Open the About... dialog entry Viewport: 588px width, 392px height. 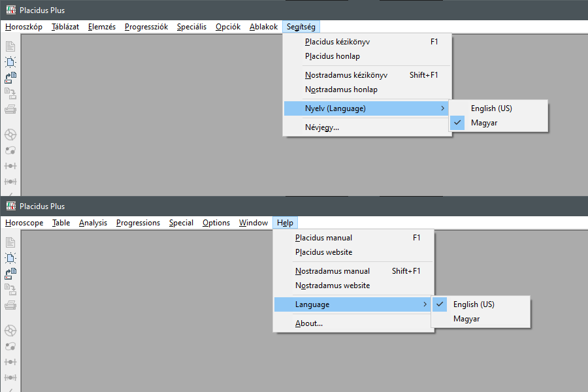pos(353,323)
